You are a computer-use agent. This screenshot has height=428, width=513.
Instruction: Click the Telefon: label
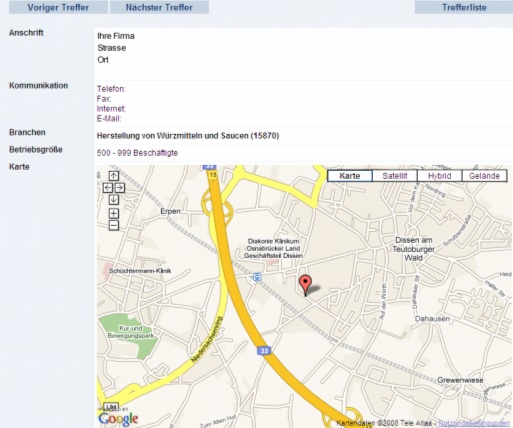(x=111, y=89)
